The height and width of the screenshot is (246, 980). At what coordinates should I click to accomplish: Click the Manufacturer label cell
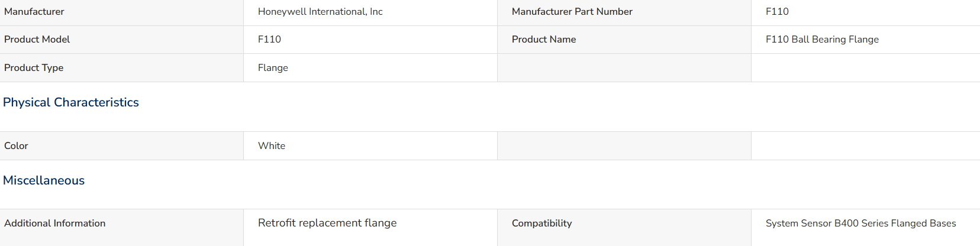click(x=121, y=12)
